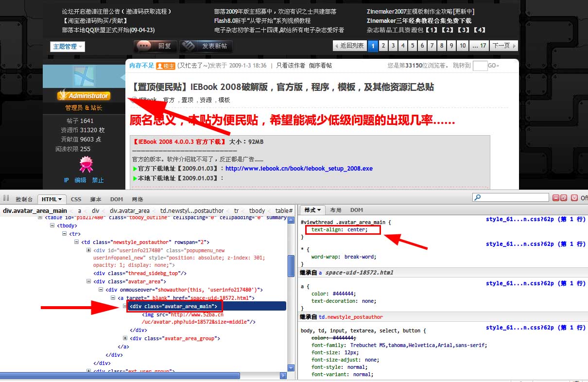Click the Firebug power-off icon

tap(574, 198)
